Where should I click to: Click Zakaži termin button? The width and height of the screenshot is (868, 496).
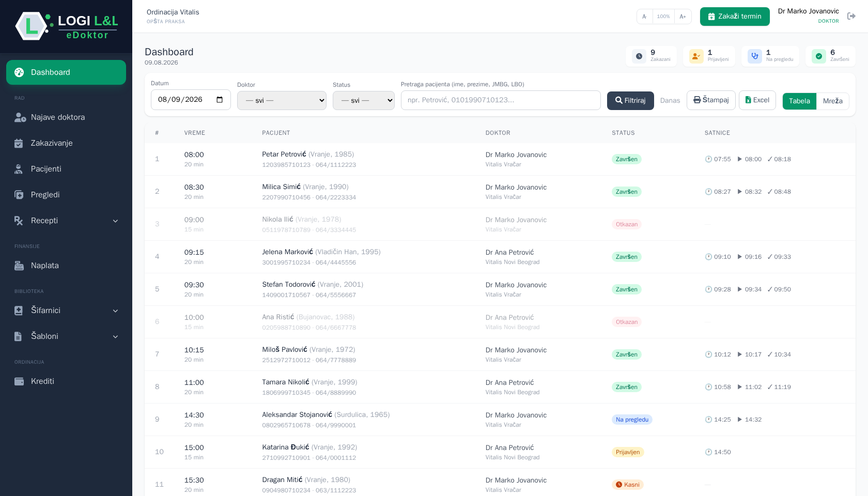click(x=735, y=17)
